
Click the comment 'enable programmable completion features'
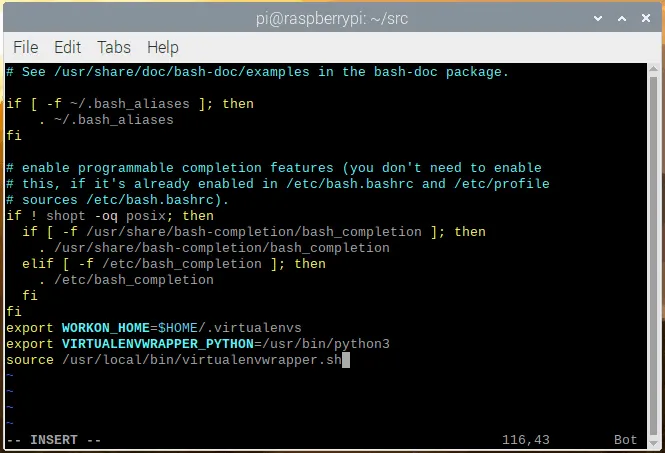click(x=274, y=168)
